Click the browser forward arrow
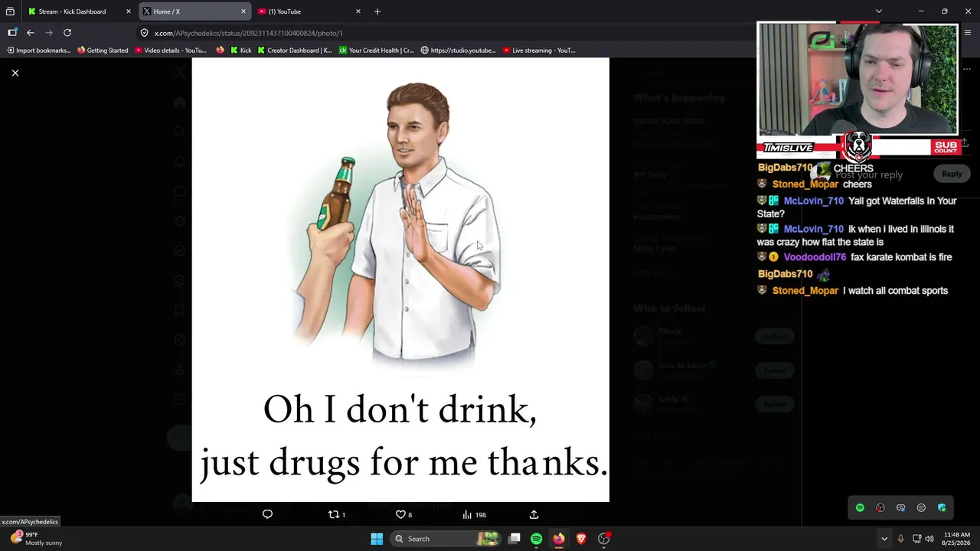This screenshot has height=551, width=980. (49, 33)
